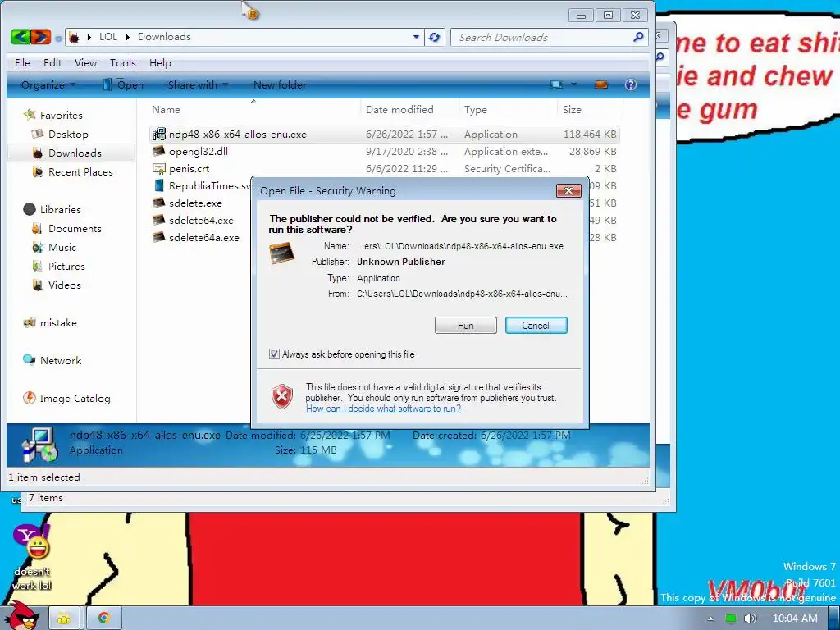Open Explorer help question icon
Image resolution: width=840 pixels, height=630 pixels.
(631, 84)
